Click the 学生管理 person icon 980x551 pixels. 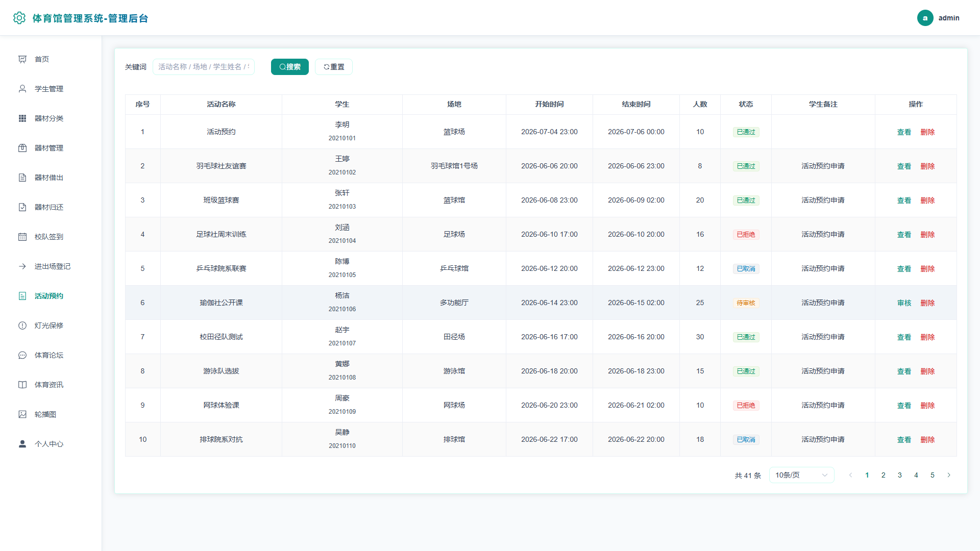pos(22,89)
